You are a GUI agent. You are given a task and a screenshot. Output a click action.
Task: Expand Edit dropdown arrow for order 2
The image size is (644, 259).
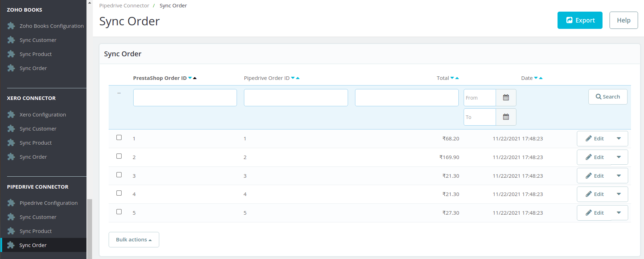[619, 157]
